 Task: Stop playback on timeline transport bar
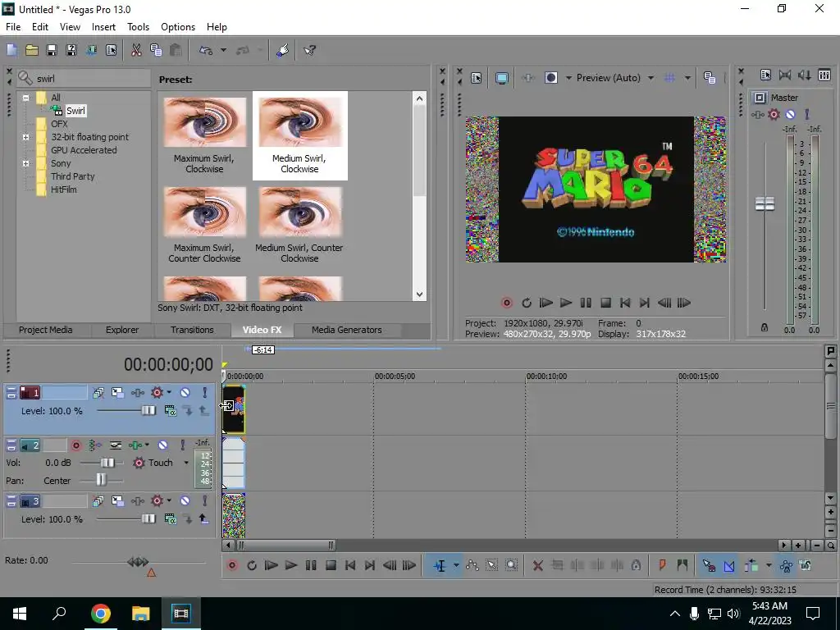[331, 565]
